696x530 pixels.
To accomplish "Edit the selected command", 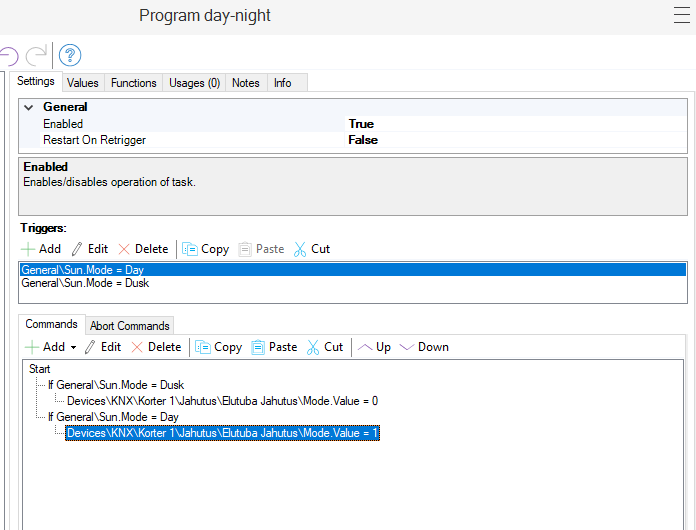I will point(101,347).
